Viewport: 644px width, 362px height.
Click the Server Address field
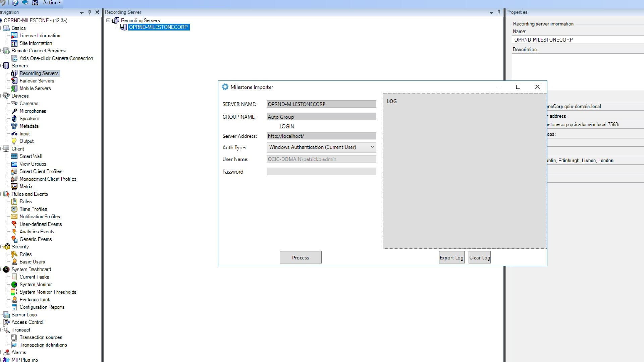(x=321, y=136)
